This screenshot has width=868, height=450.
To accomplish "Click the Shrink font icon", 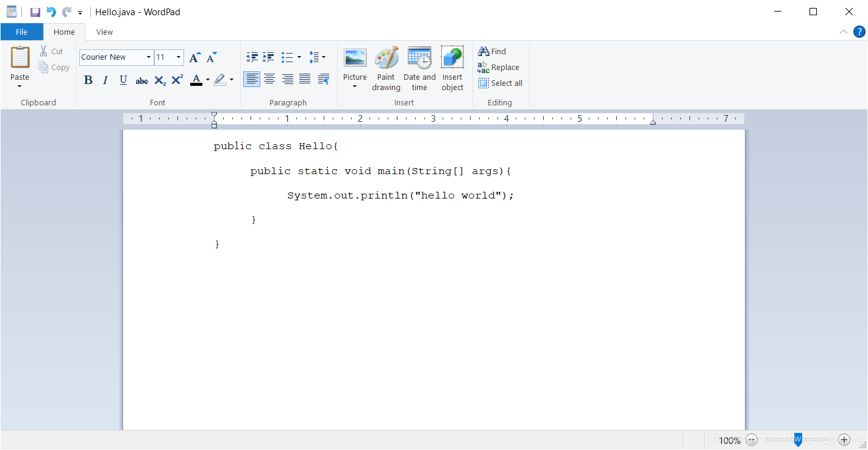I will pyautogui.click(x=212, y=57).
